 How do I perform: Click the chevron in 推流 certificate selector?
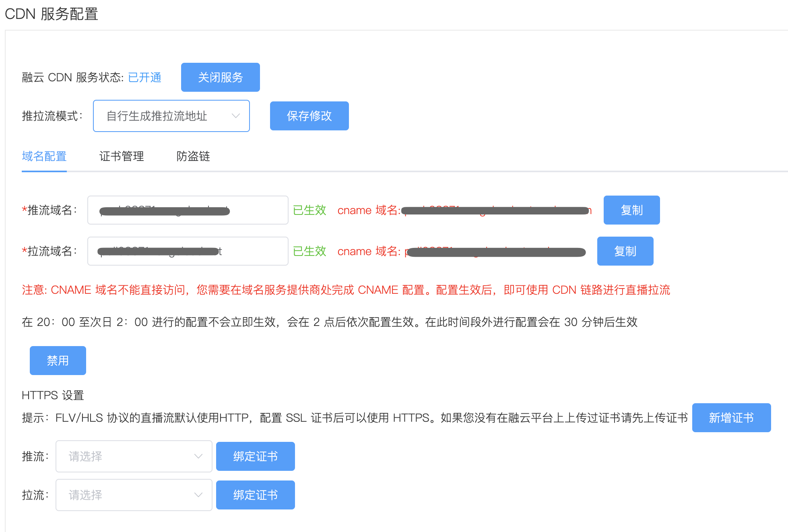[198, 456]
